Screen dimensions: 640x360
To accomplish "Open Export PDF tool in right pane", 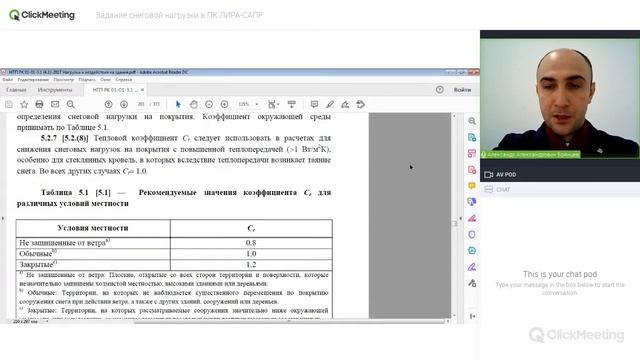I will (x=472, y=138).
